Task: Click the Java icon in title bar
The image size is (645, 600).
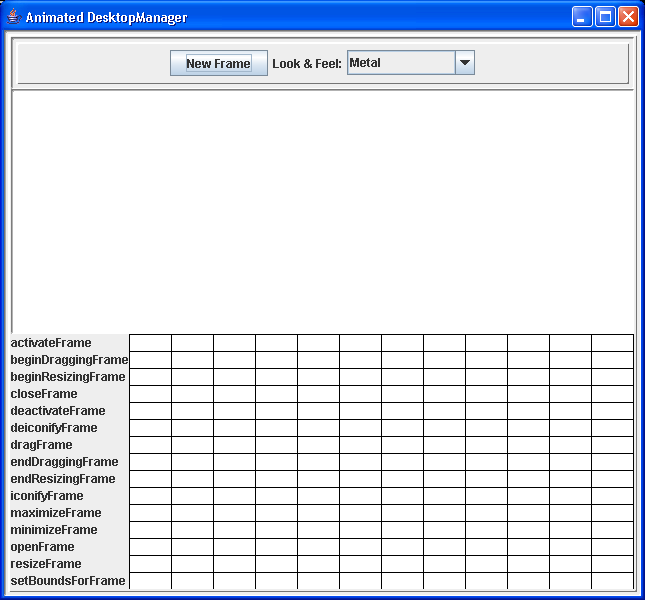Action: 14,17
